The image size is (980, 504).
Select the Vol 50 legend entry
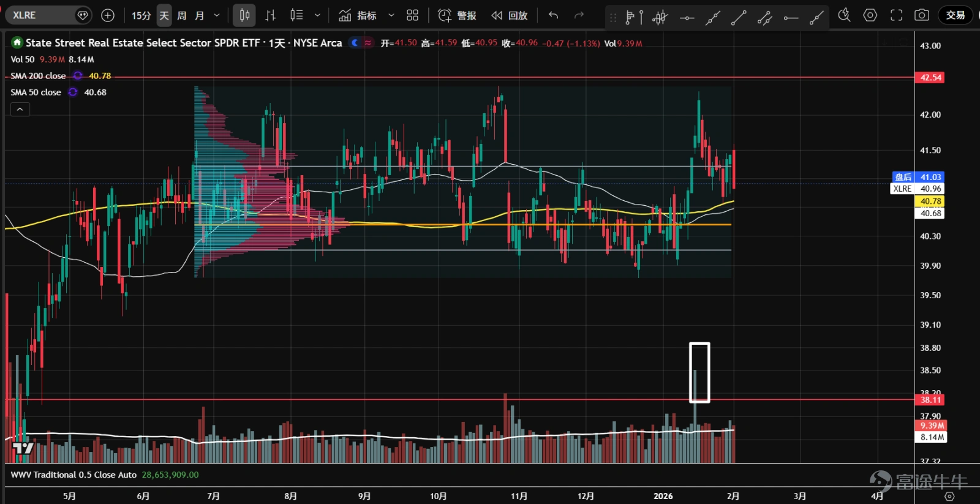pos(23,59)
